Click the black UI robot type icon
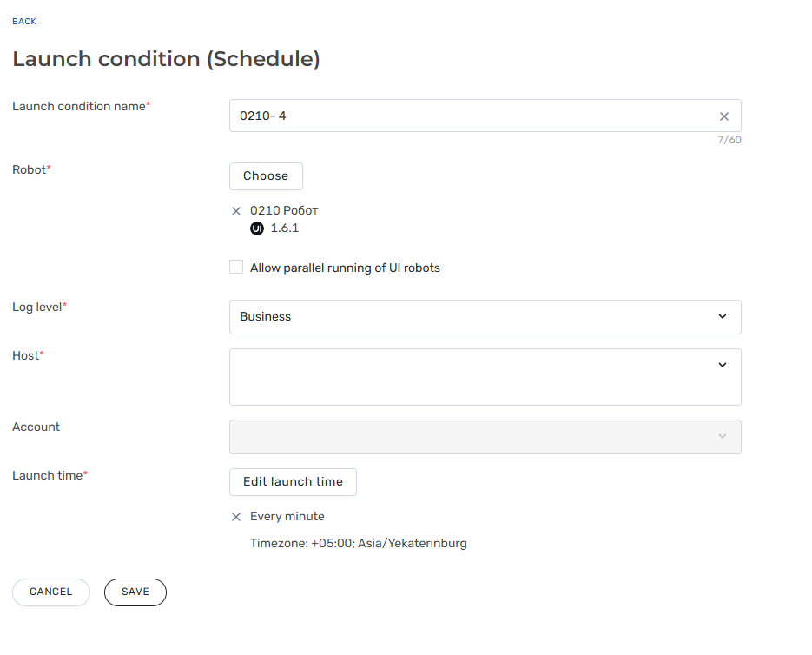 (257, 228)
